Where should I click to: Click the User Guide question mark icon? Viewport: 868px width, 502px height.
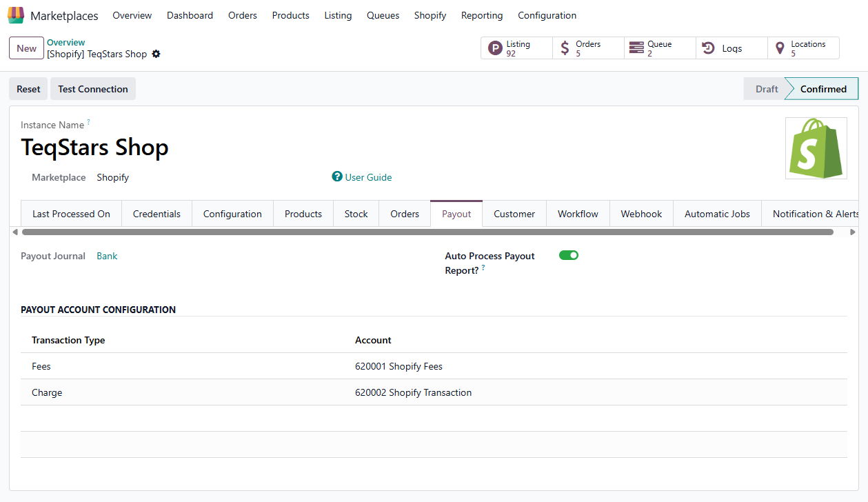(337, 177)
